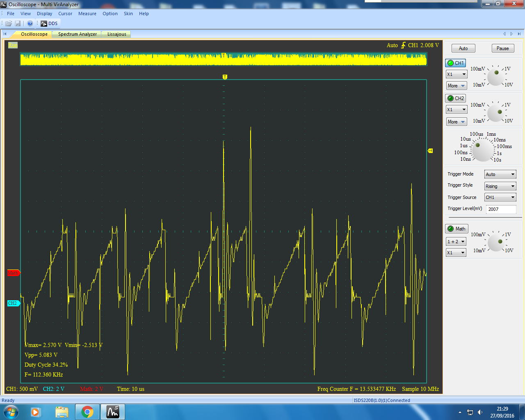The image size is (525, 420).
Task: Click the ISDS220B Connected status text
Action: [382, 400]
